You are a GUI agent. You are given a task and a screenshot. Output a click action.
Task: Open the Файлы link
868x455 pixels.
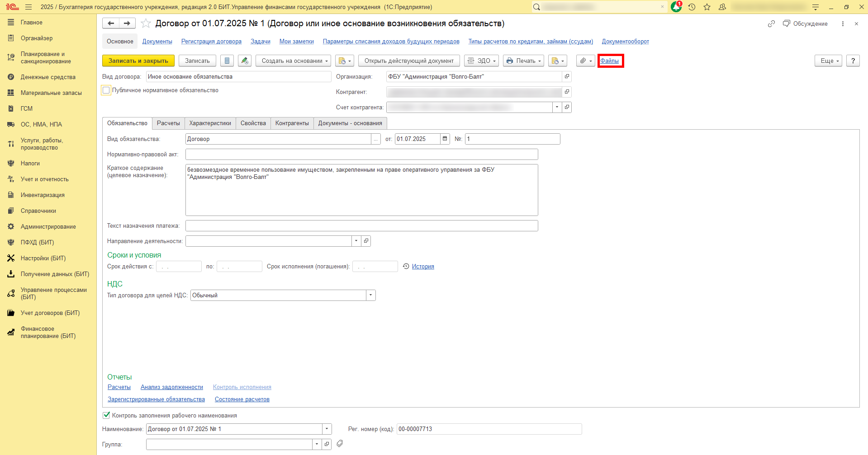pos(609,61)
